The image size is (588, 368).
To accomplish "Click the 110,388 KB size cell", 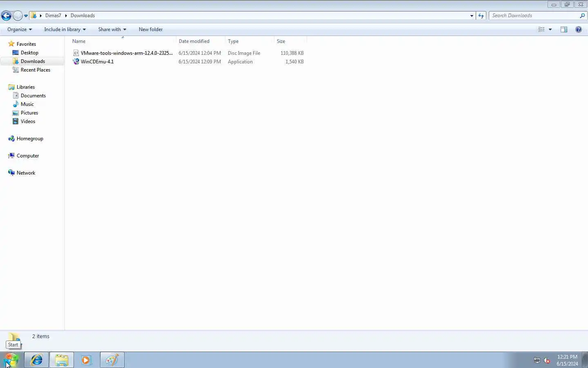I will point(292,53).
